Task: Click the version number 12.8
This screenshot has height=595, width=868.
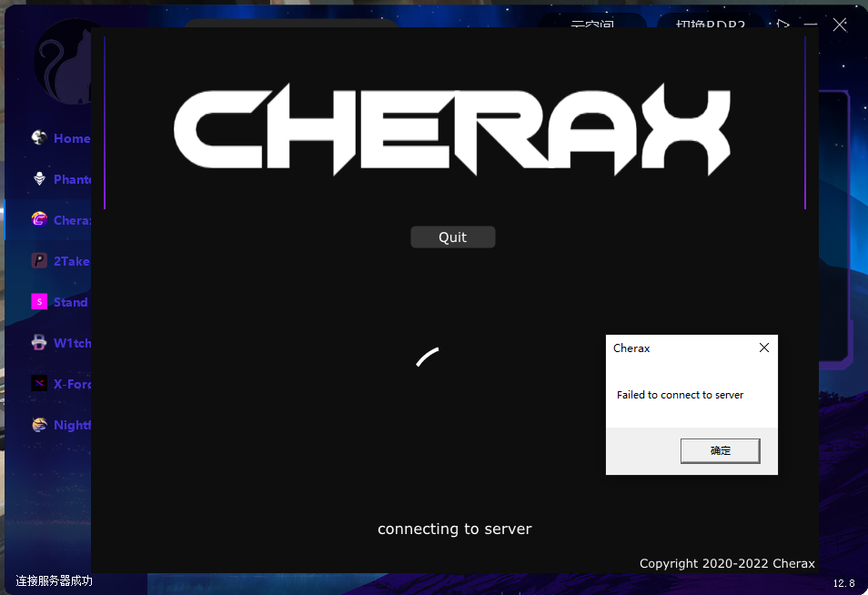Action: (843, 583)
